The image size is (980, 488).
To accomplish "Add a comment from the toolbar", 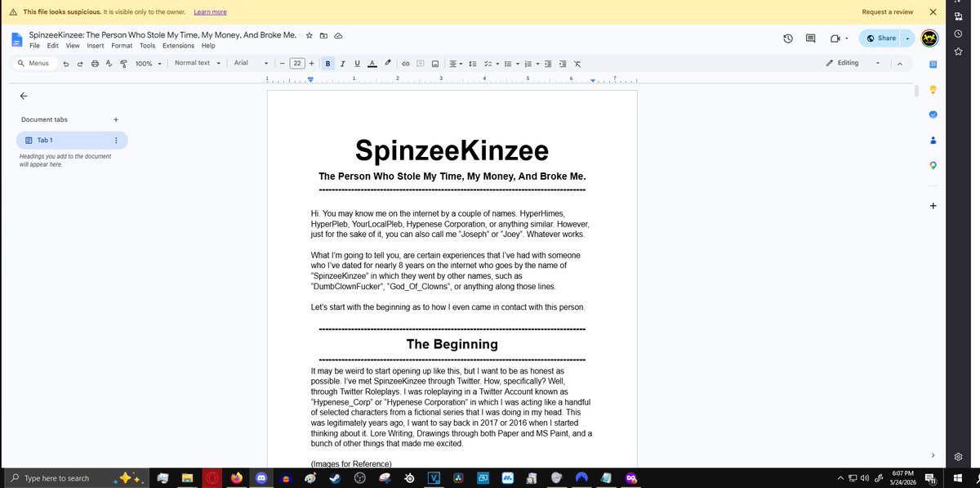I will 421,64.
